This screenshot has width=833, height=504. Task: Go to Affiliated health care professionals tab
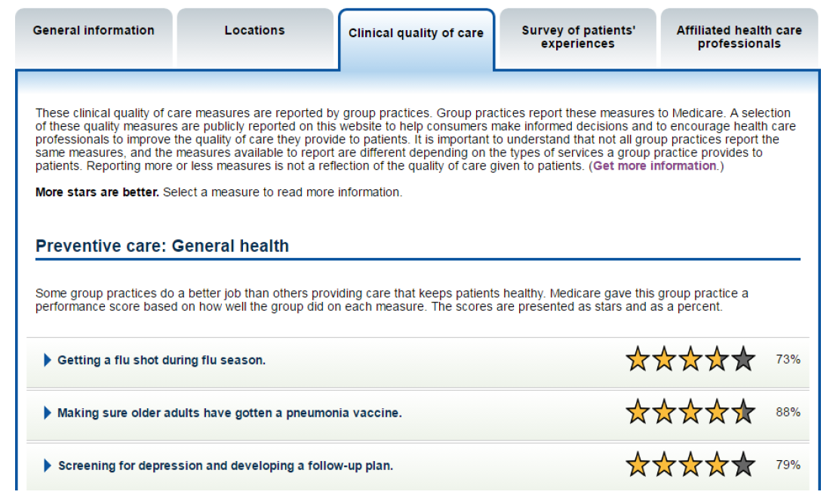click(739, 37)
